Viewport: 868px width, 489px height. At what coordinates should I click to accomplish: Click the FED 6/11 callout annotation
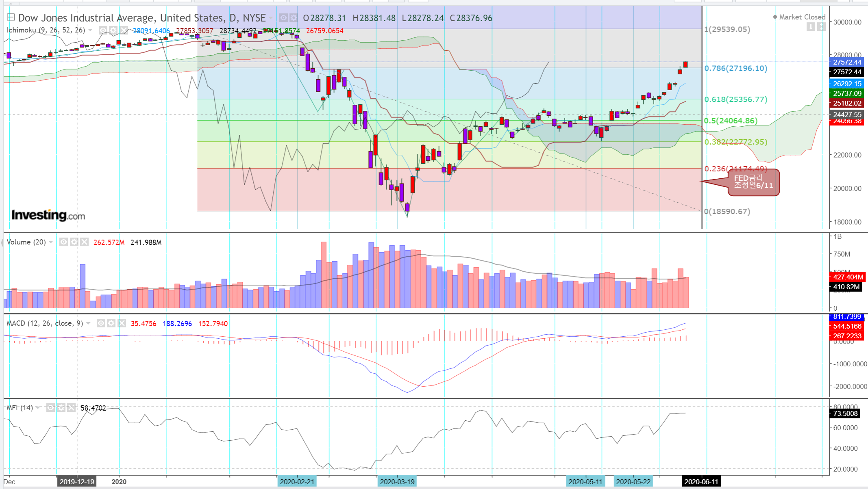click(753, 182)
